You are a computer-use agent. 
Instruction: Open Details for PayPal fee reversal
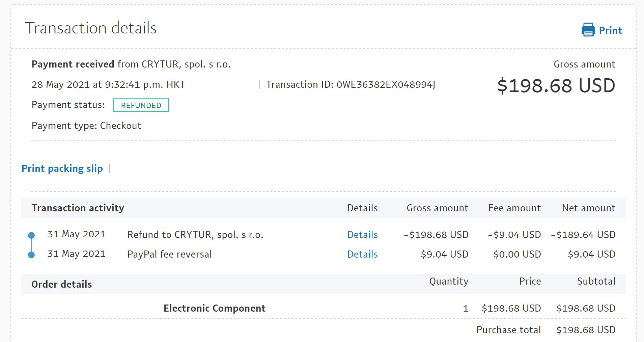(x=362, y=254)
